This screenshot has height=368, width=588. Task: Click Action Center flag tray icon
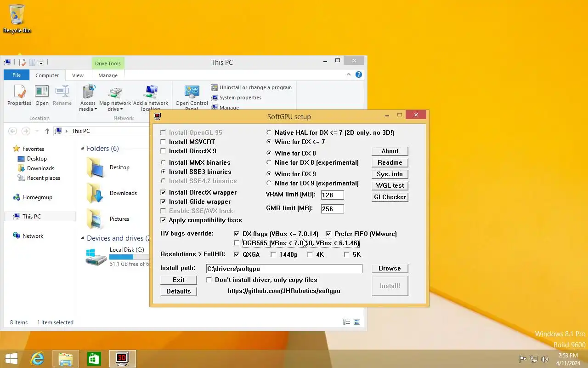click(x=522, y=359)
